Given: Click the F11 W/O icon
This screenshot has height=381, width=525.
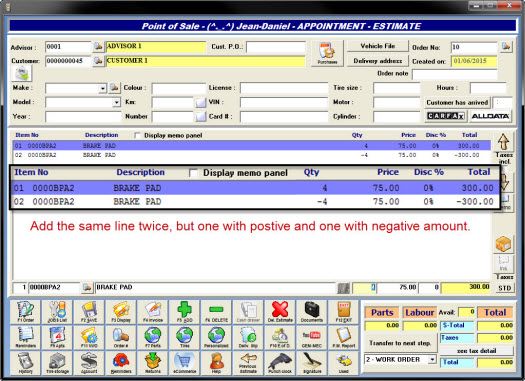Looking at the screenshot, I should pyautogui.click(x=89, y=337).
